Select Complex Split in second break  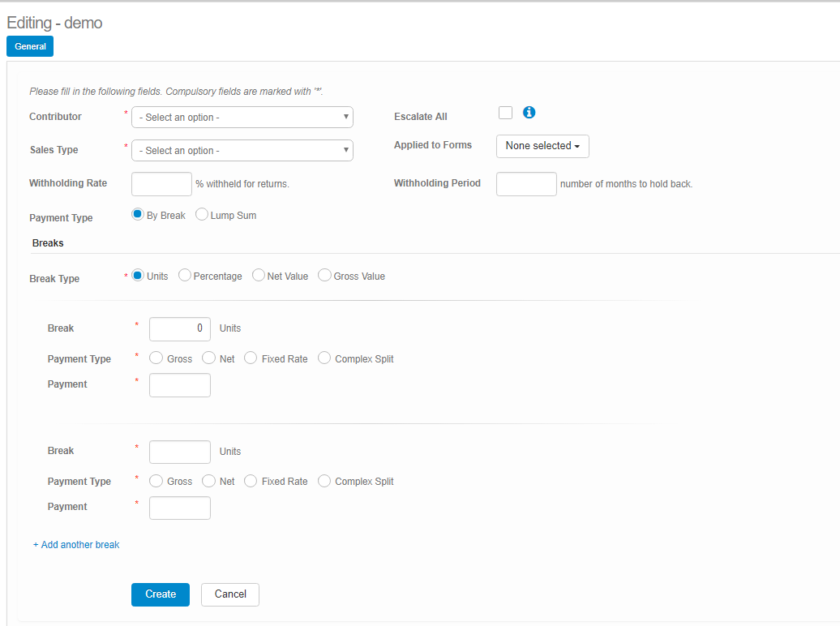click(x=324, y=481)
